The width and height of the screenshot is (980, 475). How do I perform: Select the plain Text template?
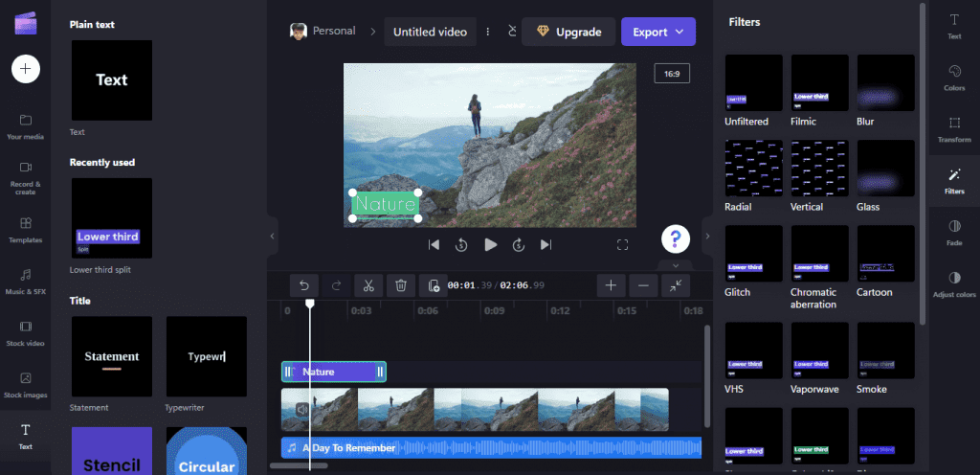pos(112,80)
